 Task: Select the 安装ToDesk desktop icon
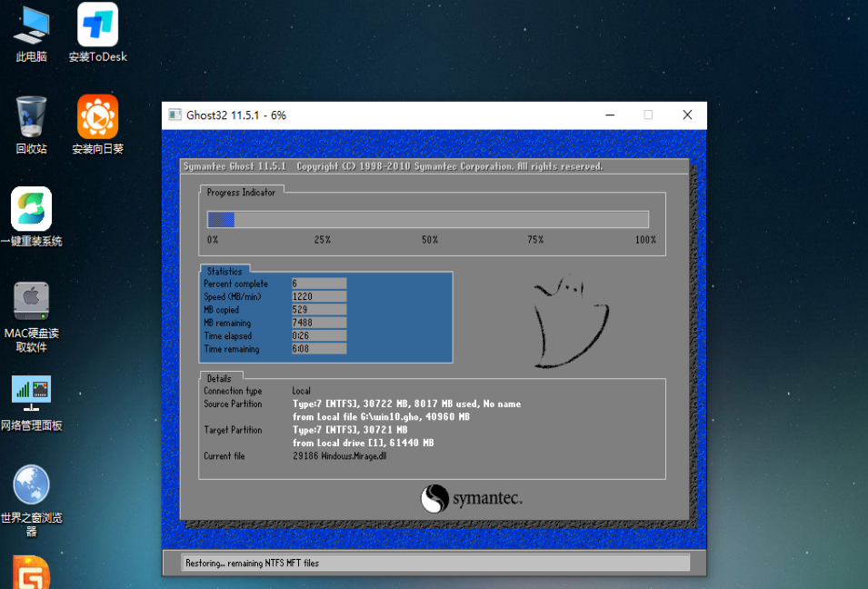coord(97,33)
